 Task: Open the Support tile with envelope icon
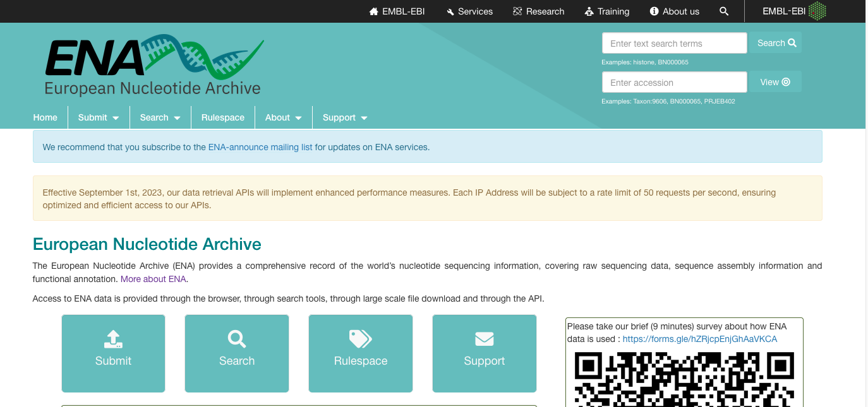485,353
